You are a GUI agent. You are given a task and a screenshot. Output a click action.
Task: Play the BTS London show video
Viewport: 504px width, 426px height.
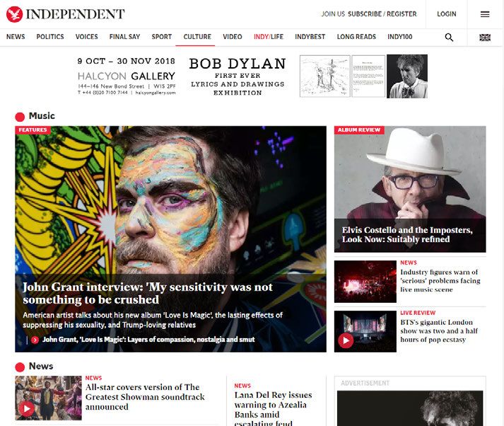(346, 340)
